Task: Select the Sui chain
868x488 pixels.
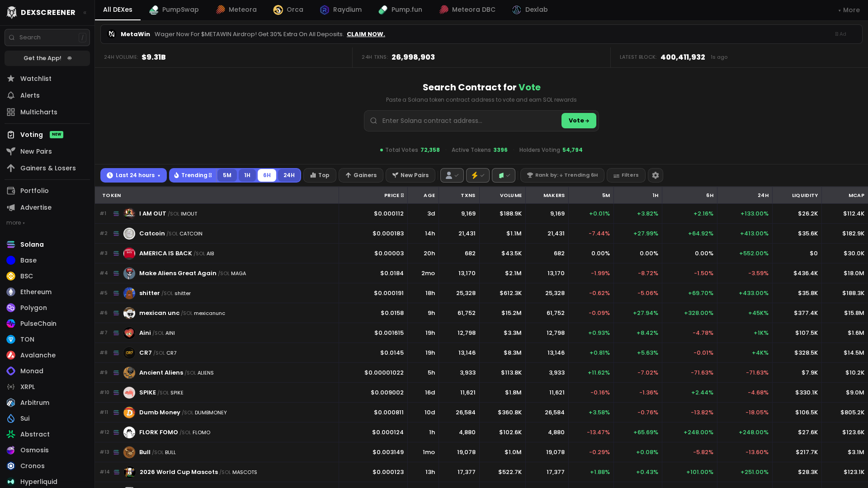Action: pos(47,418)
